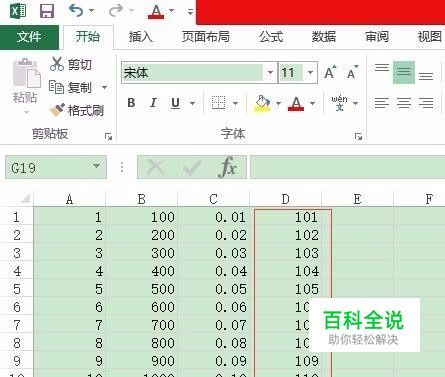Click the 宋体 font name box
Viewport: 445px width, 377px height.
192,72
